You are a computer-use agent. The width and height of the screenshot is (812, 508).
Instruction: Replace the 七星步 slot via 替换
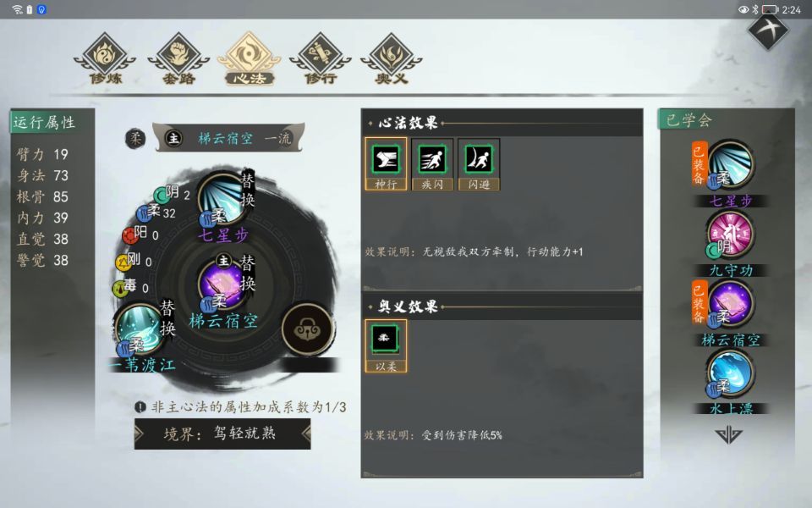(248, 190)
